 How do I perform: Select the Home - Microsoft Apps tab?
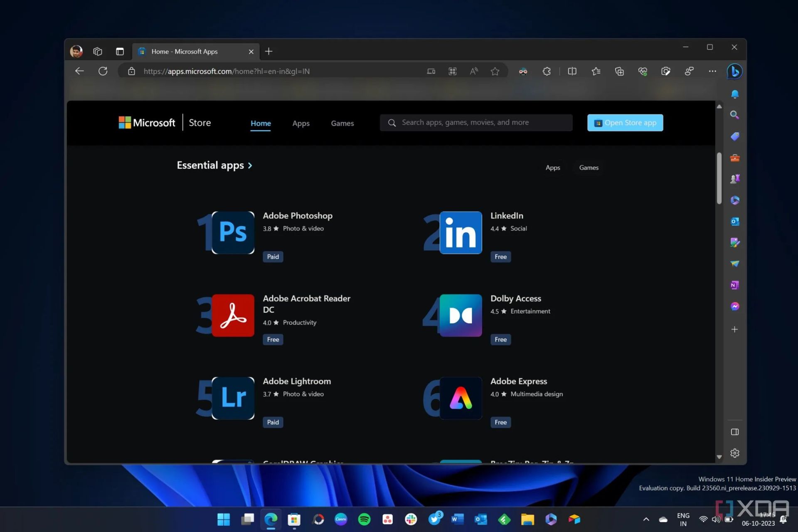pyautogui.click(x=195, y=52)
